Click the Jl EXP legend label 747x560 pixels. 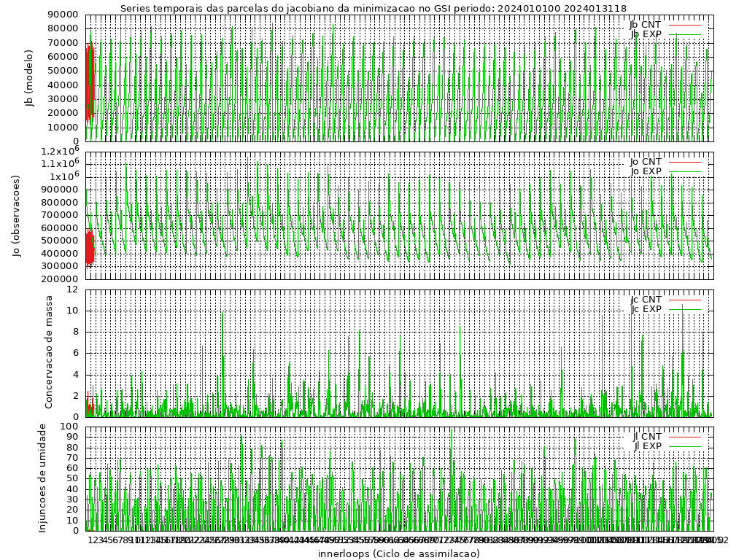coord(647,446)
